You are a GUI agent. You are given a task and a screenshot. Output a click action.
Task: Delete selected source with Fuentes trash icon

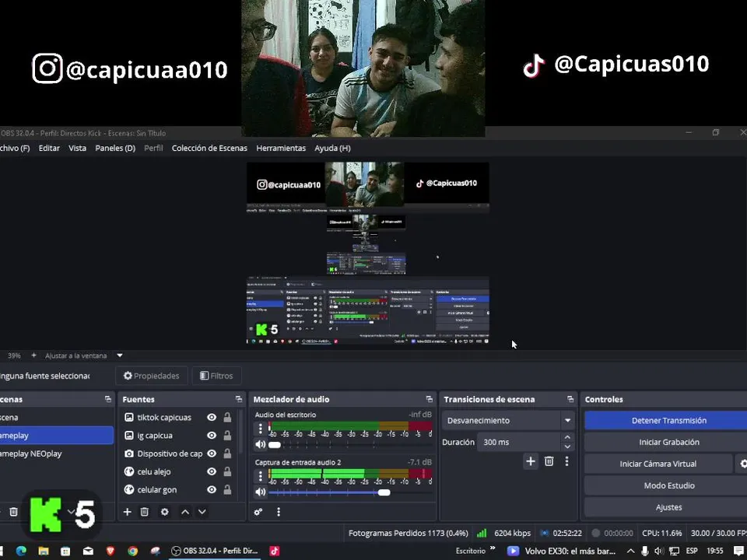pyautogui.click(x=145, y=512)
